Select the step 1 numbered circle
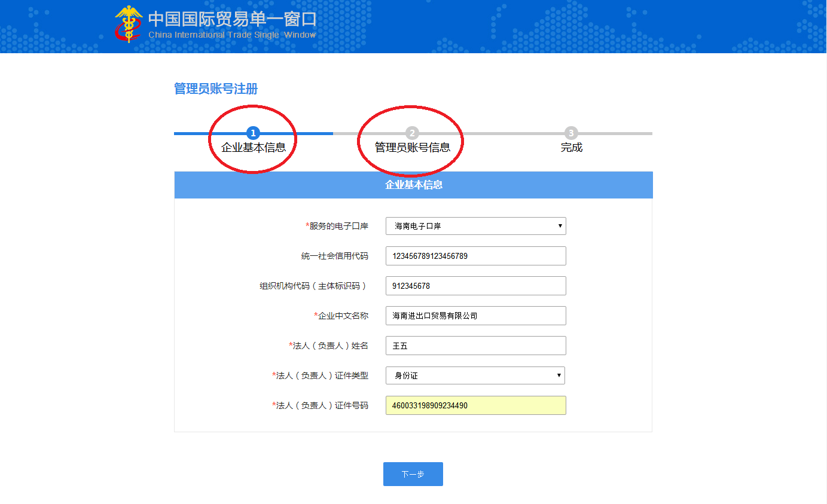Viewport: 827px width, 504px height. point(252,133)
